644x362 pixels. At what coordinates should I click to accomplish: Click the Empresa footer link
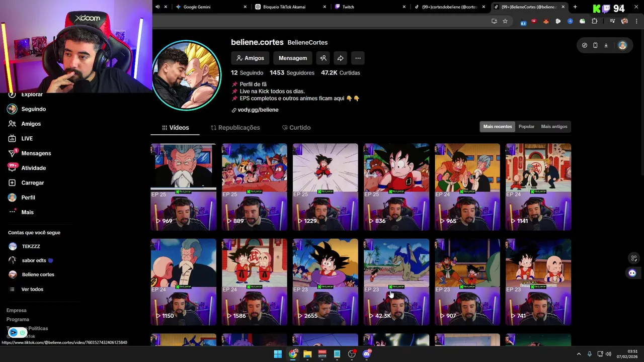pos(17,310)
